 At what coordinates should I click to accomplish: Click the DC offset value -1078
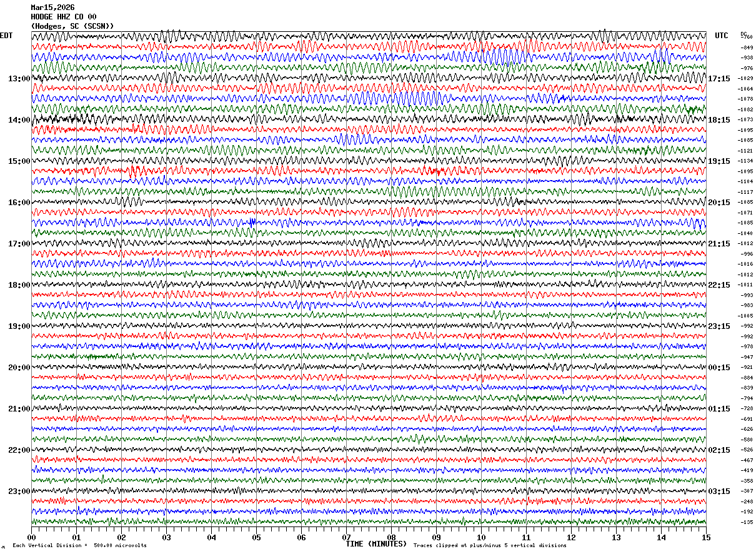747,99
